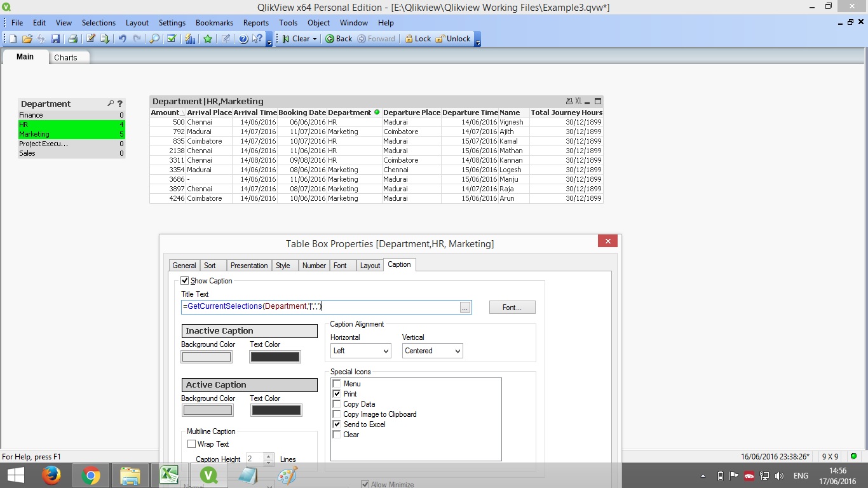Open the Edit Script toolbar icon

pos(91,39)
